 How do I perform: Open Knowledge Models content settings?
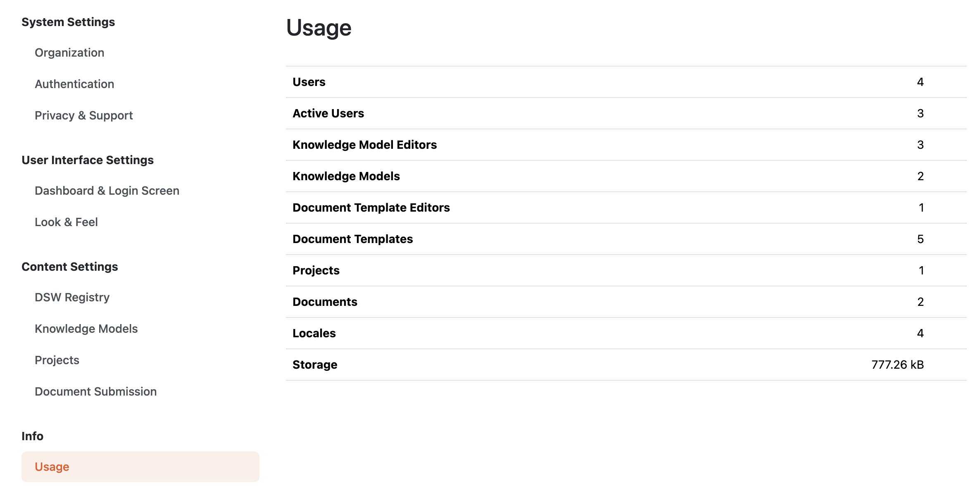pyautogui.click(x=86, y=329)
